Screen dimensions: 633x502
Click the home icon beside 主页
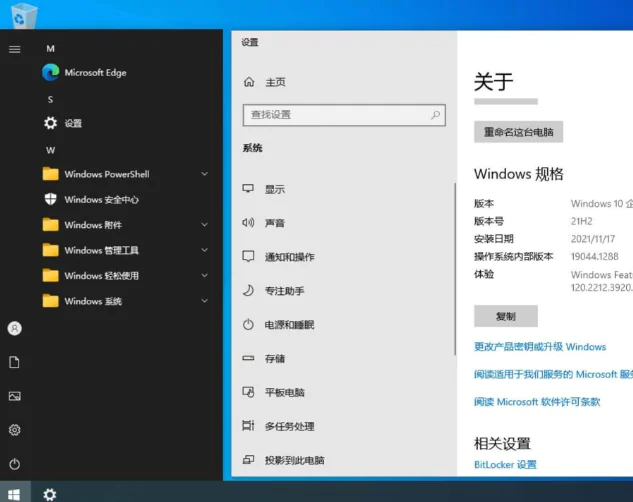[x=249, y=82]
